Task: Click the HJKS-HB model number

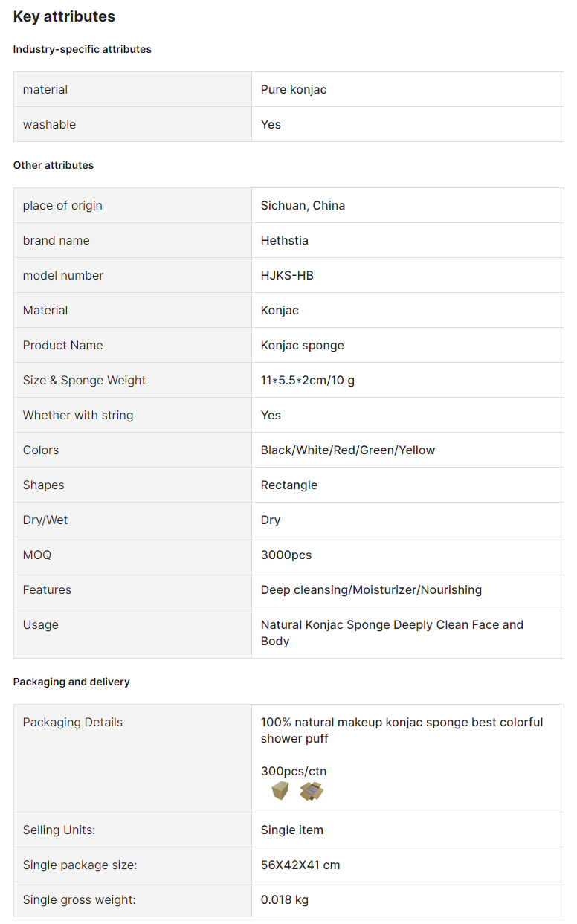Action: tap(287, 275)
